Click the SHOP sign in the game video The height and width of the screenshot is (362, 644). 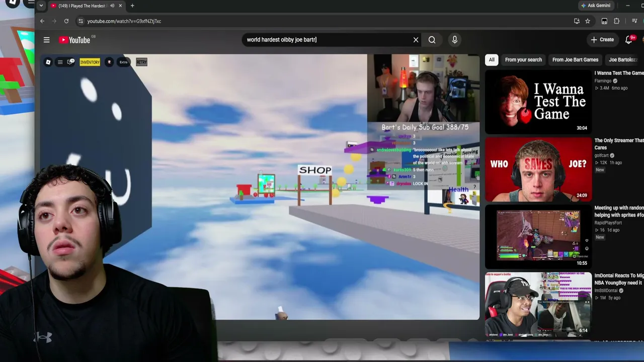click(x=315, y=170)
